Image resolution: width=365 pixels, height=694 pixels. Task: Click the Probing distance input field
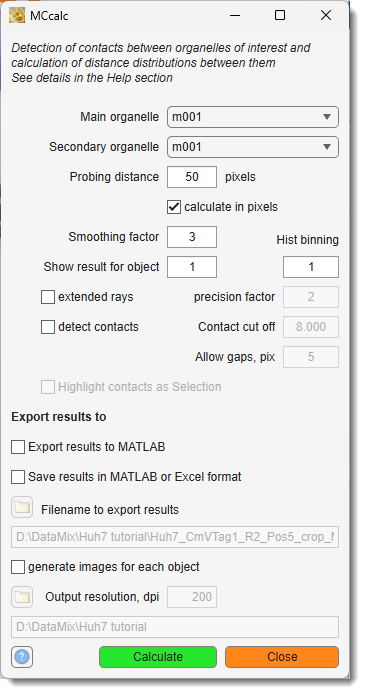tap(192, 177)
